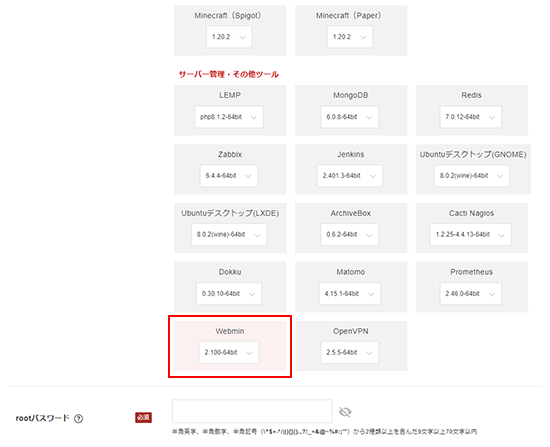Select the ArchiveBox application tile
The width and height of the screenshot is (550, 447).
[x=351, y=228]
